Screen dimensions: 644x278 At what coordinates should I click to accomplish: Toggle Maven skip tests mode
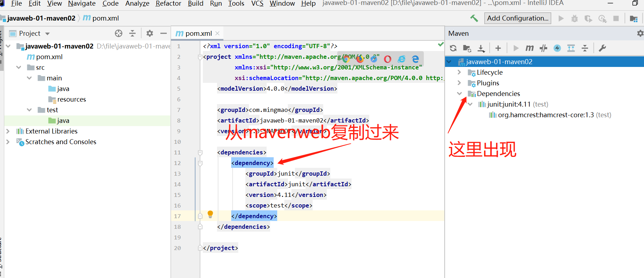coord(557,48)
